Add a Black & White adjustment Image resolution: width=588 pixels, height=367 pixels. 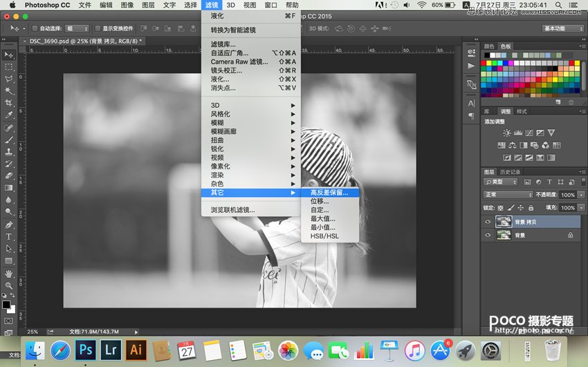(x=524, y=145)
